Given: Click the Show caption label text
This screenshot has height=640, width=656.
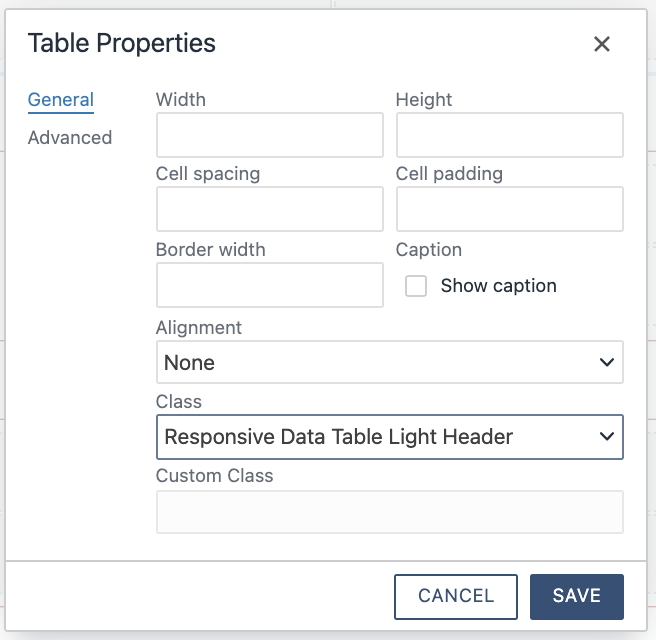Looking at the screenshot, I should pyautogui.click(x=498, y=286).
